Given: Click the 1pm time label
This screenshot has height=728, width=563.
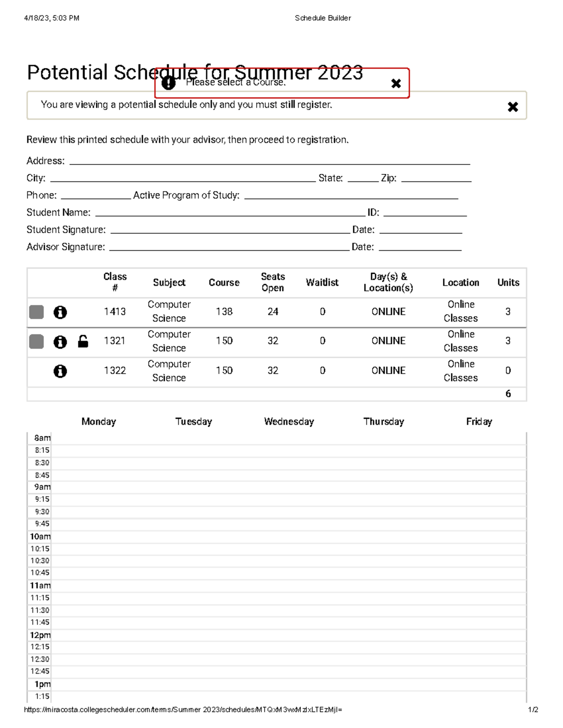Looking at the screenshot, I should click(x=42, y=684).
